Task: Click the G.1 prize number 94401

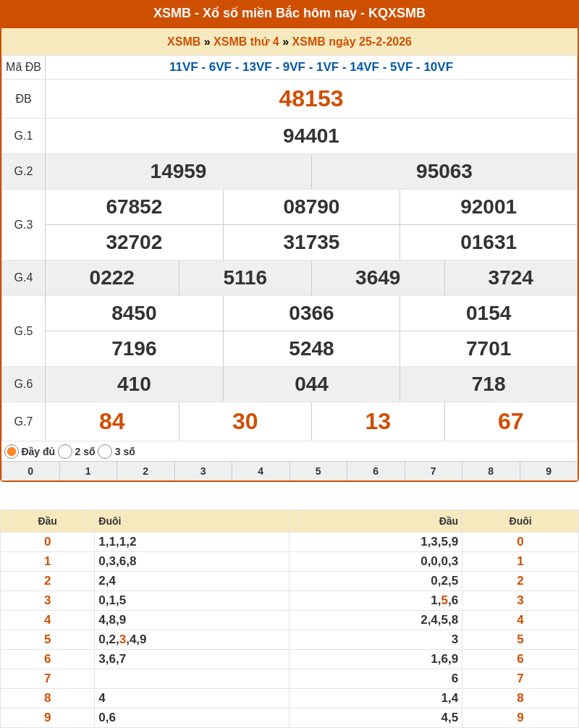Action: (311, 136)
